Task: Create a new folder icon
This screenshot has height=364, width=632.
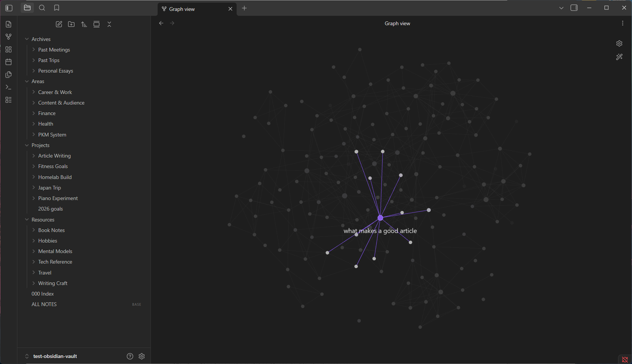Action: pyautogui.click(x=72, y=24)
